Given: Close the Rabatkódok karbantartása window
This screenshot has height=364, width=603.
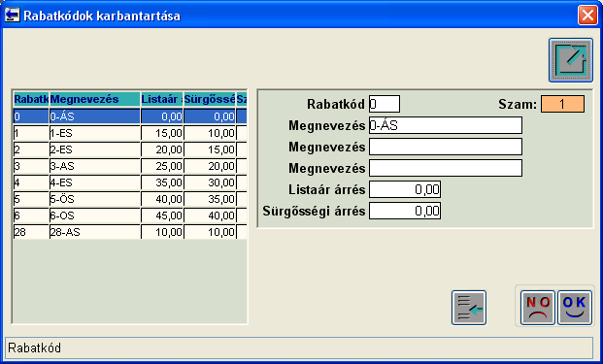Looking at the screenshot, I should coord(587,16).
